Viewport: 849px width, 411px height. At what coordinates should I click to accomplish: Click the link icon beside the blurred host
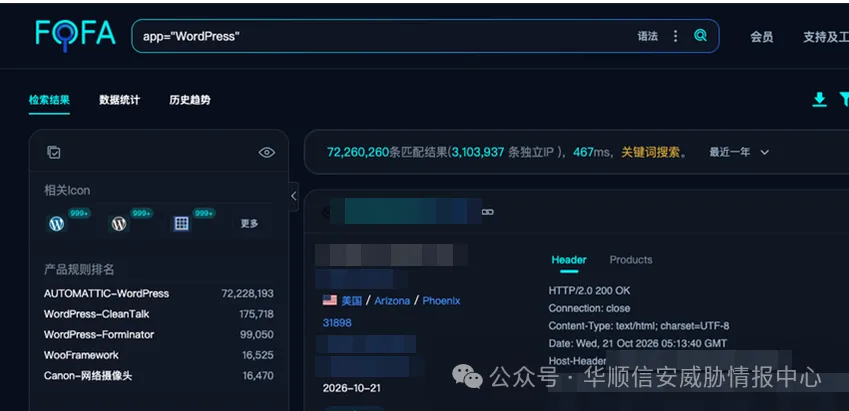coord(488,212)
